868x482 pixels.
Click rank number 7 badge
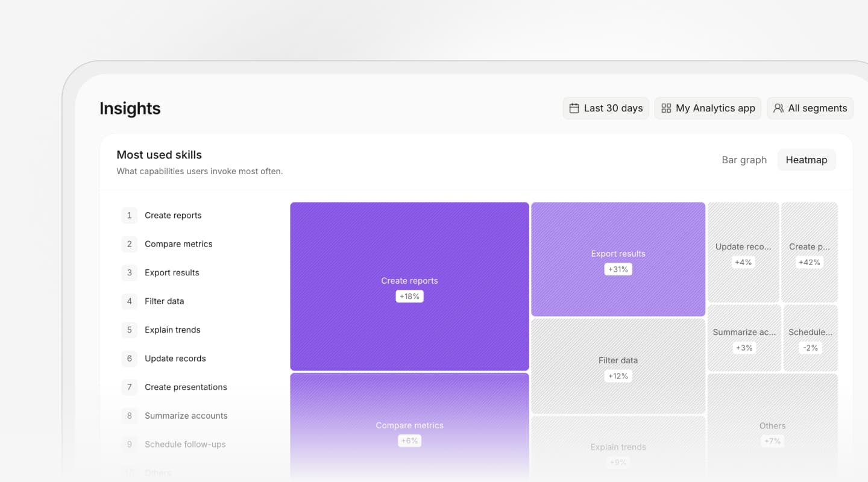tap(129, 387)
